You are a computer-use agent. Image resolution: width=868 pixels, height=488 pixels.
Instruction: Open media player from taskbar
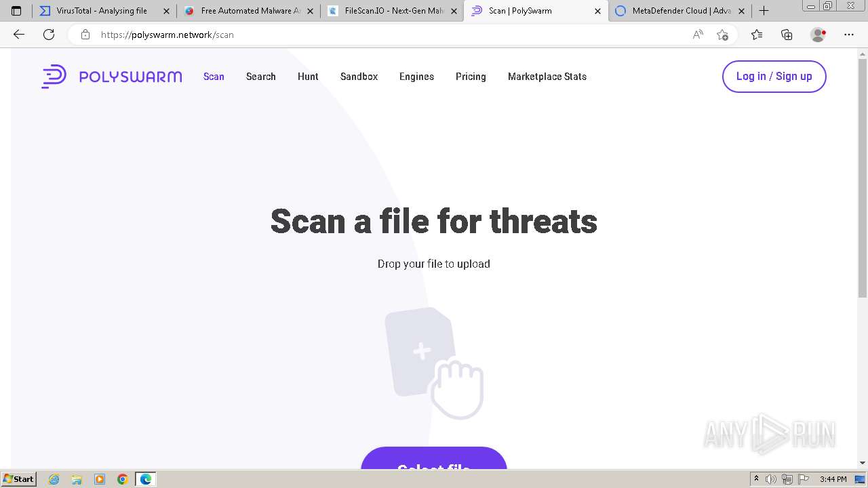[100, 479]
